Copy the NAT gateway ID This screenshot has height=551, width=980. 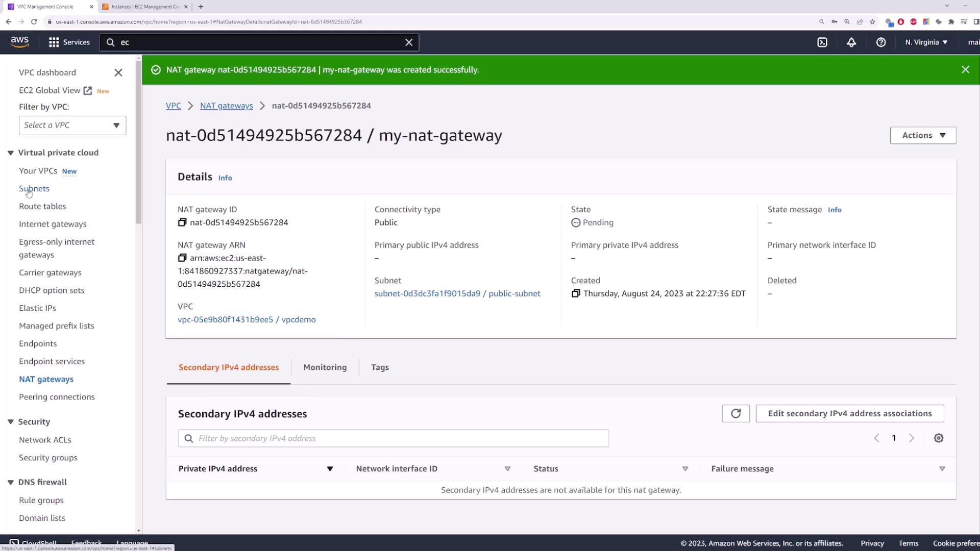pyautogui.click(x=182, y=222)
